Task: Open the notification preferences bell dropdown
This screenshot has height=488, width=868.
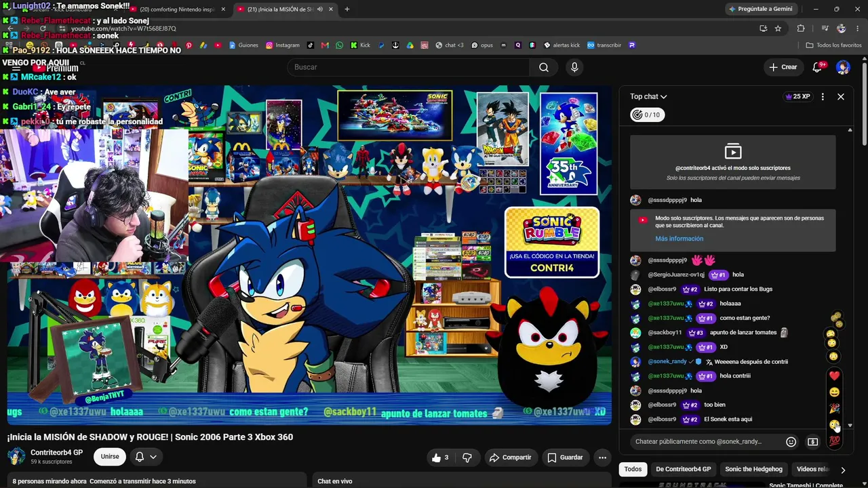Action: [x=146, y=457]
